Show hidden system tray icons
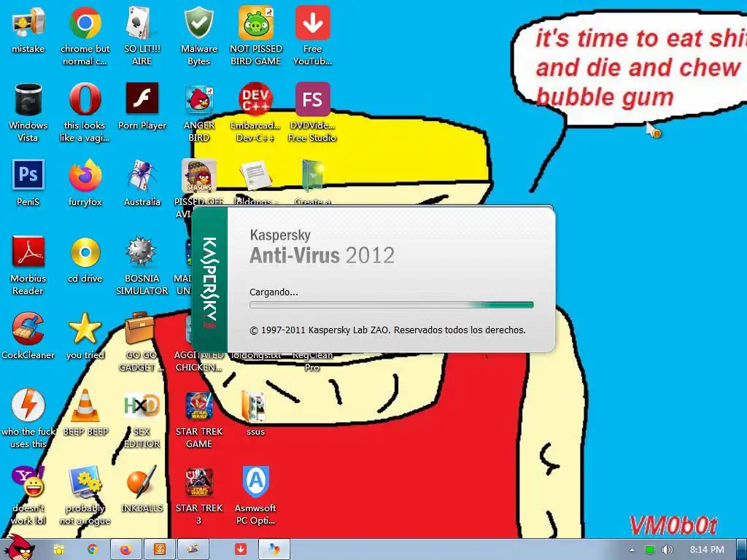The image size is (747, 560). click(632, 550)
